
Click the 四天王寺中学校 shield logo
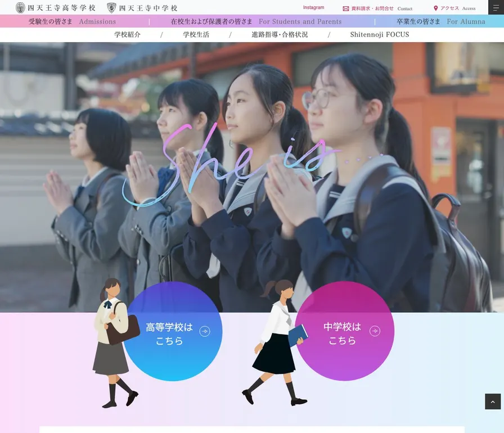[x=111, y=8]
